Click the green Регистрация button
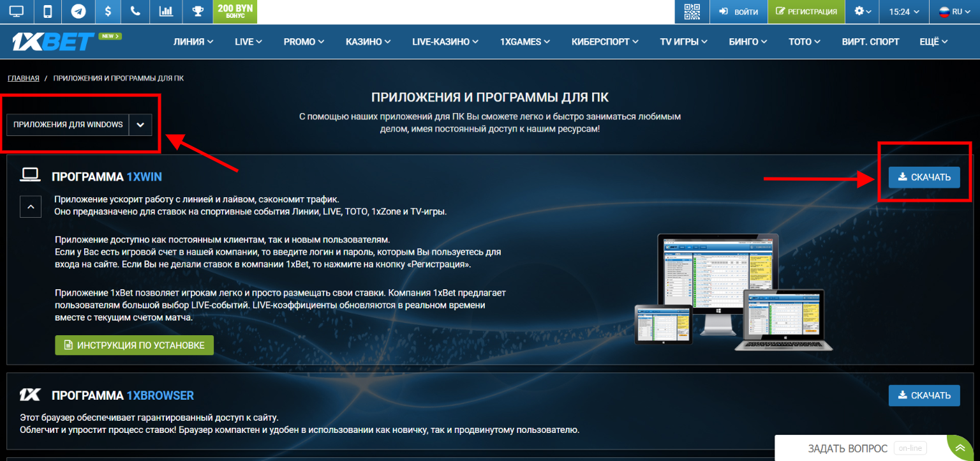980x461 pixels. click(x=806, y=11)
